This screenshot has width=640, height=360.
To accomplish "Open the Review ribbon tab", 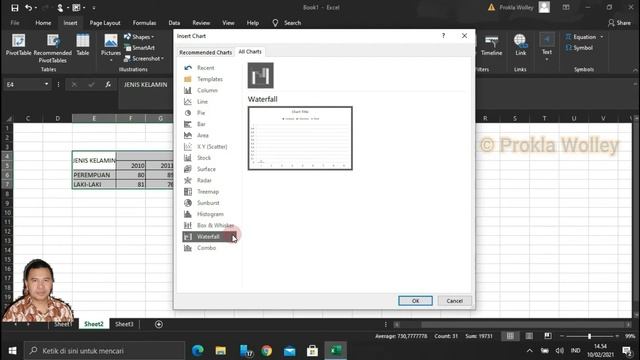I will [201, 23].
